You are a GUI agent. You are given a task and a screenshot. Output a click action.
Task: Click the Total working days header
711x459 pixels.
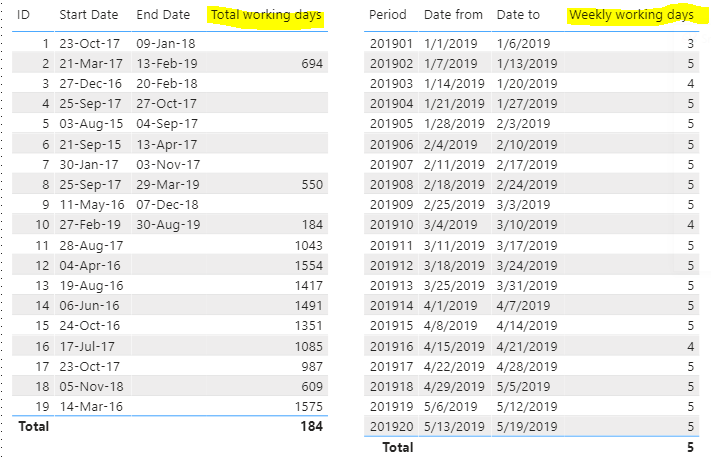click(x=266, y=15)
